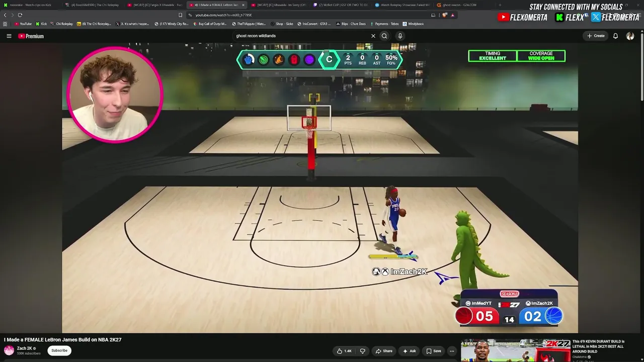
Task: Open YouTube notifications bell
Action: 615,36
